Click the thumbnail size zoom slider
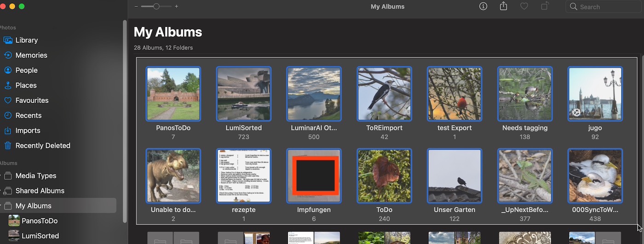644x244 pixels. click(156, 6)
